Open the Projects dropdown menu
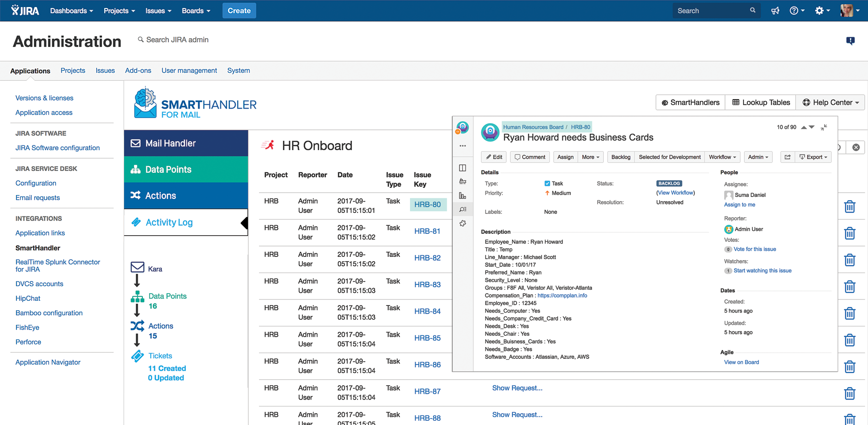The image size is (868, 425). pos(119,10)
